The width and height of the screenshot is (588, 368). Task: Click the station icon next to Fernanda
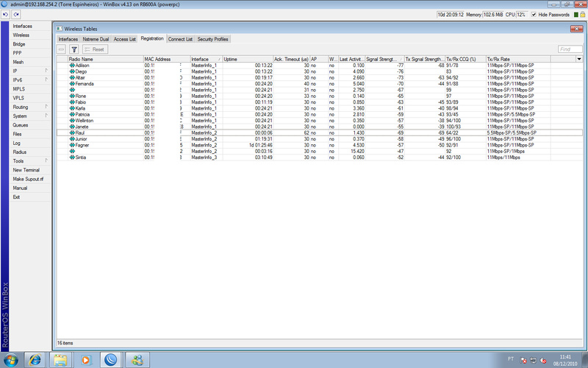tap(72, 84)
